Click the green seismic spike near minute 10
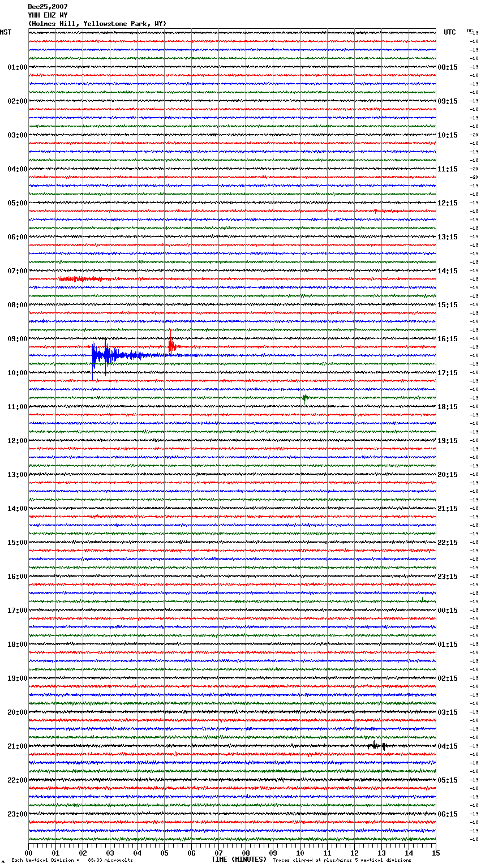This screenshot has width=481, height=868. (305, 398)
